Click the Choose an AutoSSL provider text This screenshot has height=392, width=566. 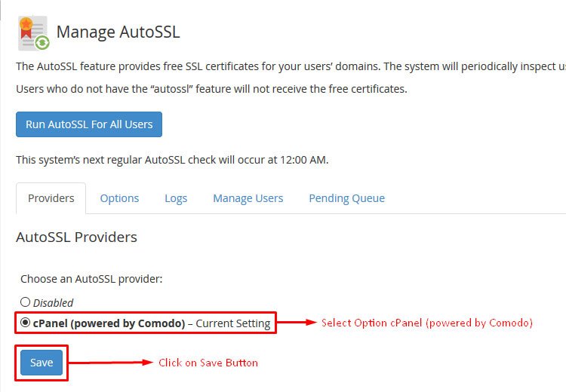pyautogui.click(x=91, y=279)
